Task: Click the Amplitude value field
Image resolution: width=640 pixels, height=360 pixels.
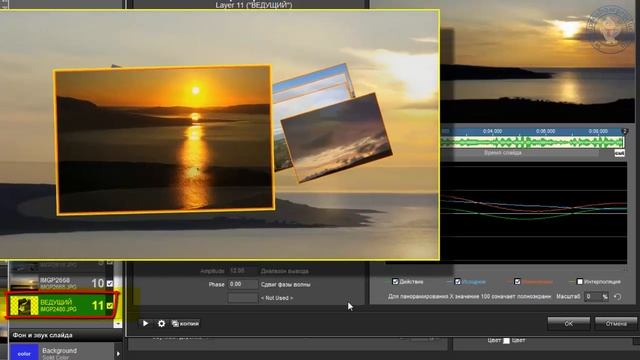Action: [x=243, y=271]
